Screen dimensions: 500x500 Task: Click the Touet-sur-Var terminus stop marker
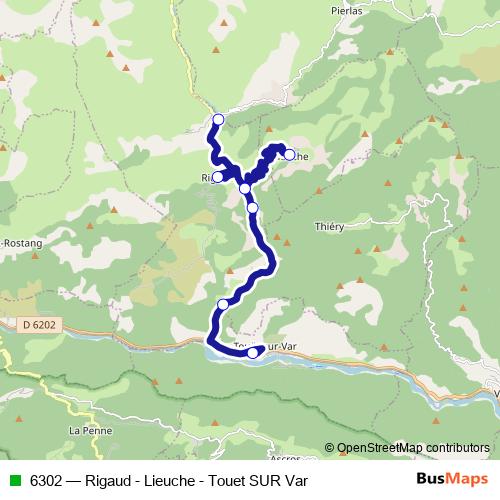pos(253,353)
